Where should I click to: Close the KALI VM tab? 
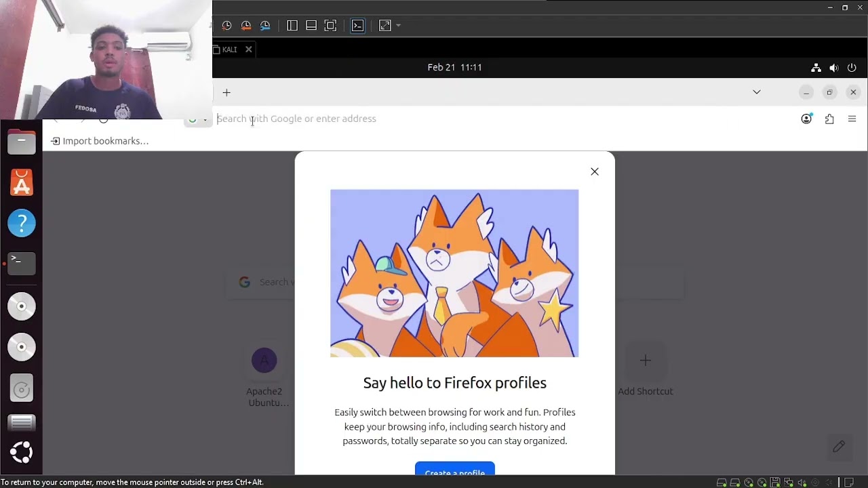click(x=249, y=49)
